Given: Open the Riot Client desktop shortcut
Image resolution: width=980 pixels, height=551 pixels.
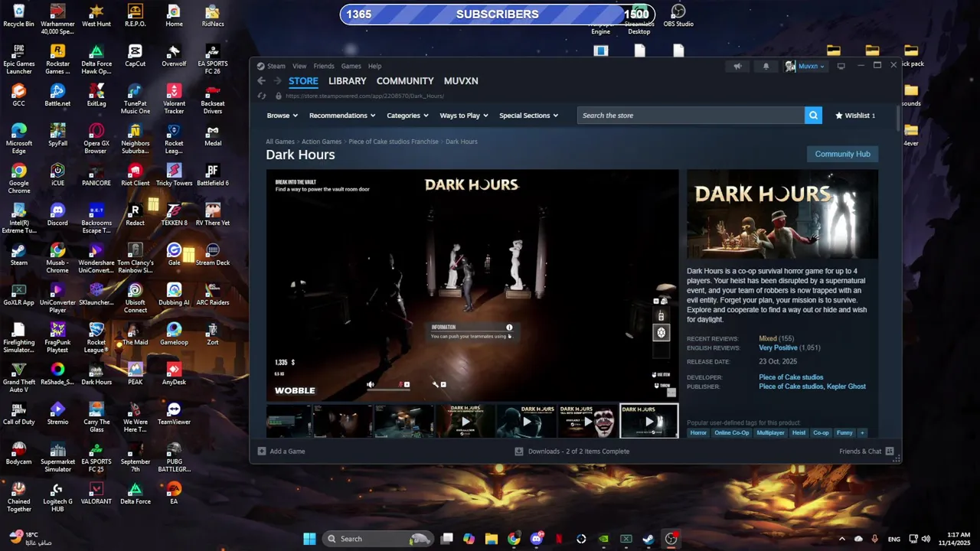Looking at the screenshot, I should tap(135, 174).
